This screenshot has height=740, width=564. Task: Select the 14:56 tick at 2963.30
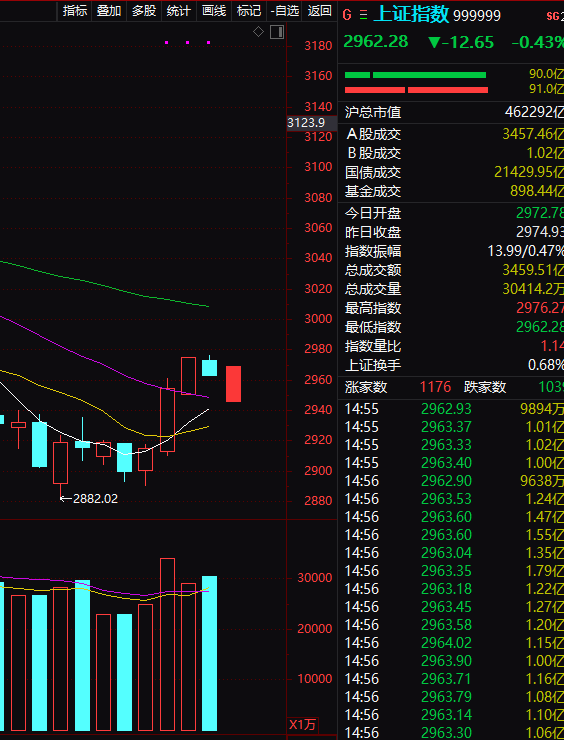451,732
